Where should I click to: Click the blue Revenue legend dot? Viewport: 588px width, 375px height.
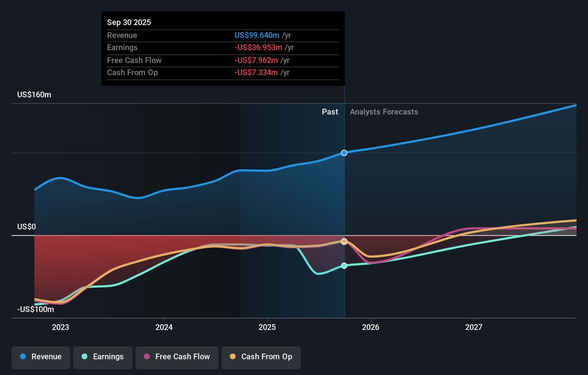coord(23,357)
